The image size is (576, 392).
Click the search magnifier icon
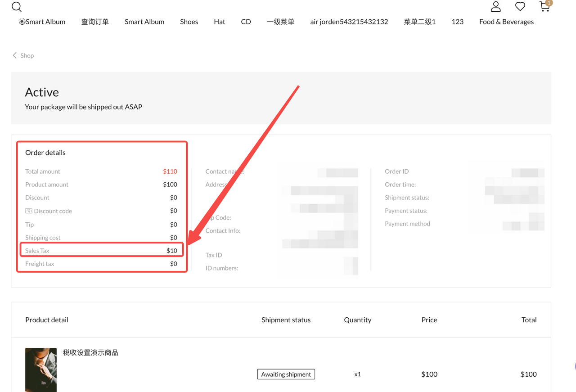(17, 7)
